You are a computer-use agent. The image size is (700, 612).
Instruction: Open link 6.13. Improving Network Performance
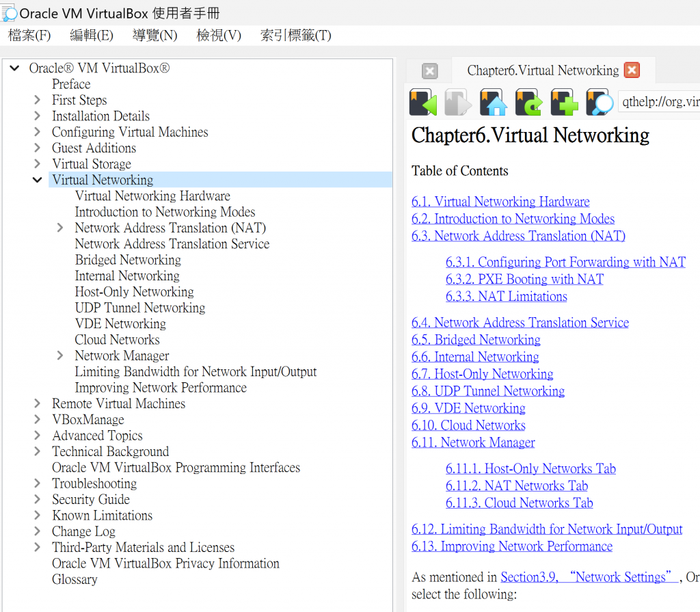[x=512, y=546]
